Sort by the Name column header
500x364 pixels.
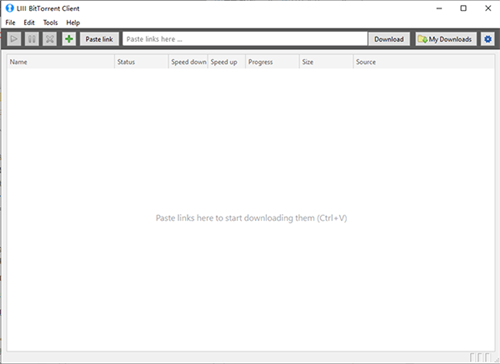tap(61, 62)
